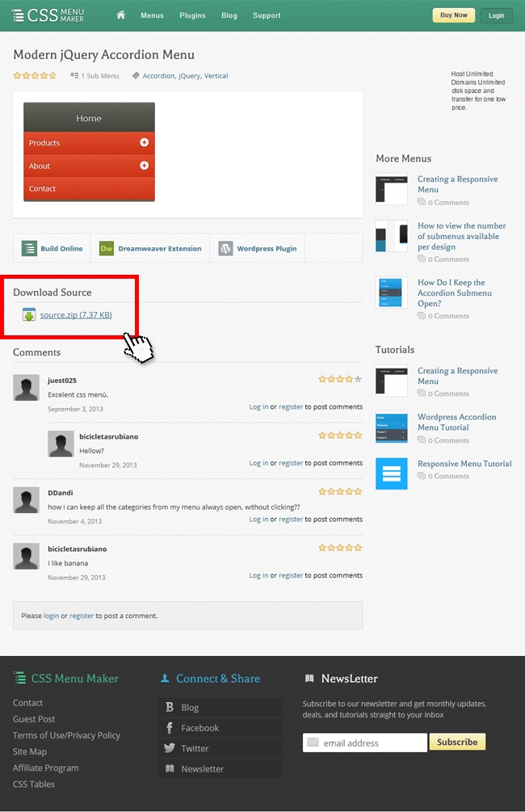Image resolution: width=525 pixels, height=812 pixels.
Task: Click the Login button in header
Action: tap(496, 15)
